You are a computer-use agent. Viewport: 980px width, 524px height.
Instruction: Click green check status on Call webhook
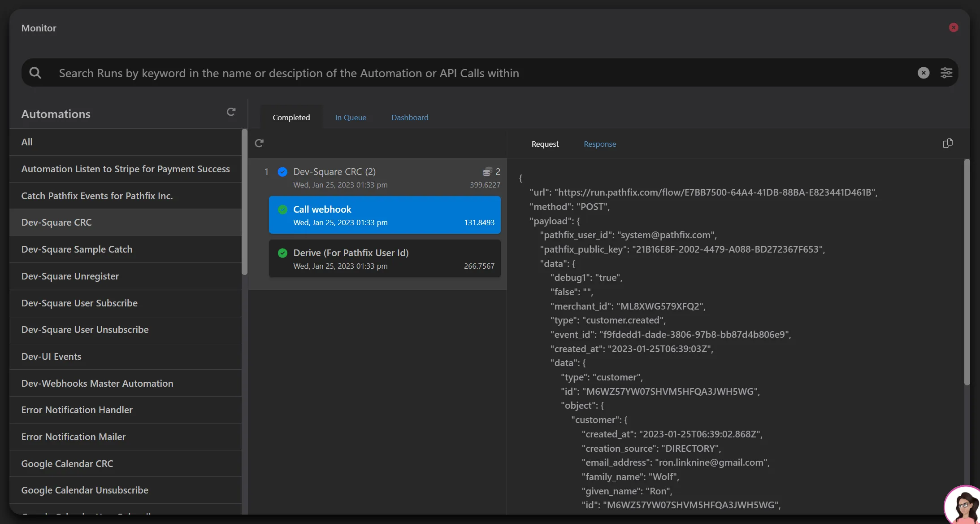click(x=282, y=210)
